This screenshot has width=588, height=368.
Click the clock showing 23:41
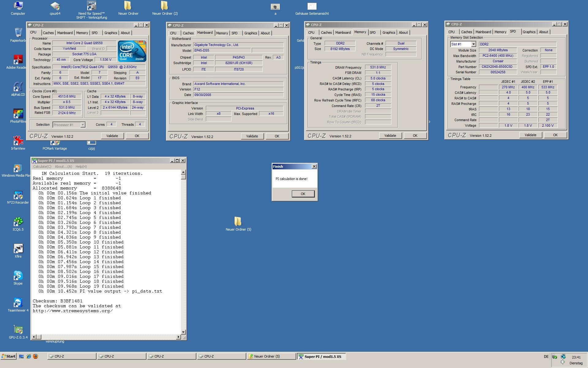coord(576,357)
